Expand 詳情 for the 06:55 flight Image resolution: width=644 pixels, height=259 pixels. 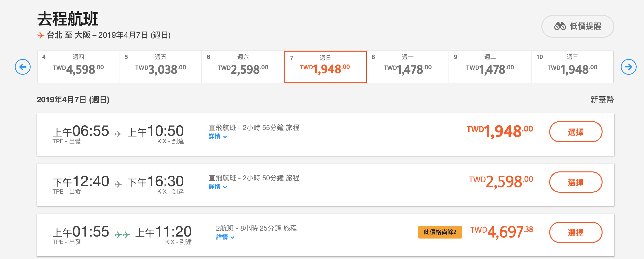pos(218,136)
